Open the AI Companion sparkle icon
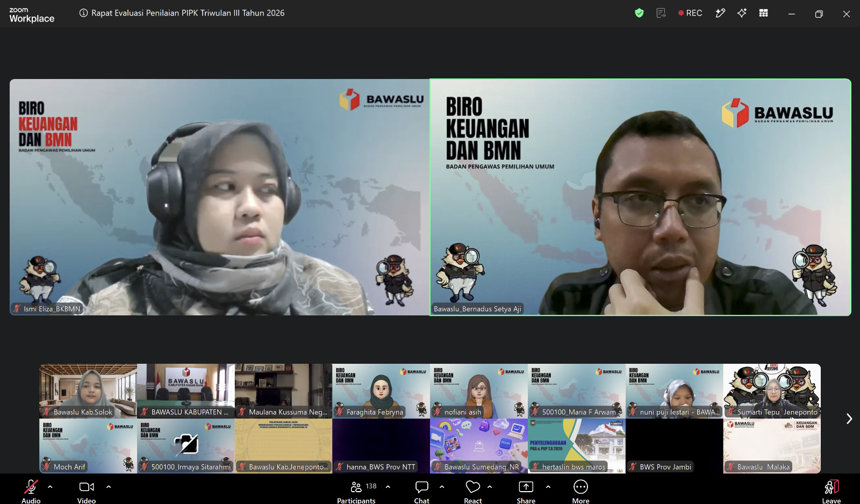 click(x=742, y=13)
